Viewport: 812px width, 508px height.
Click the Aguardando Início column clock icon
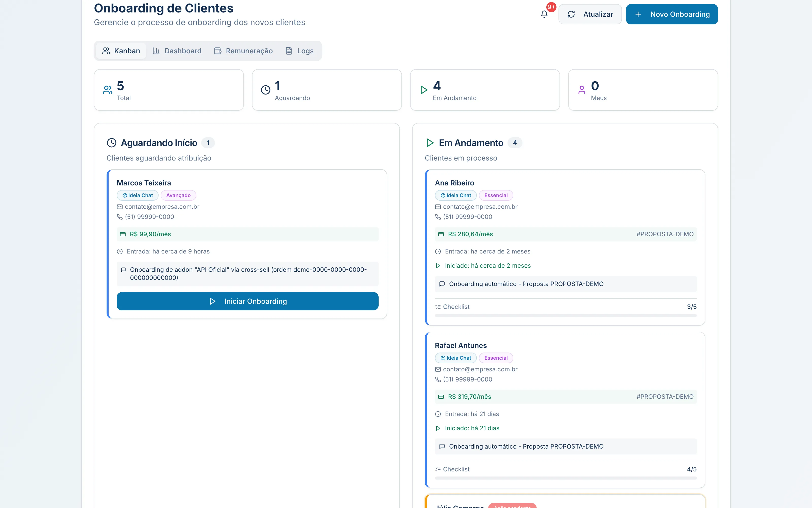(x=111, y=143)
